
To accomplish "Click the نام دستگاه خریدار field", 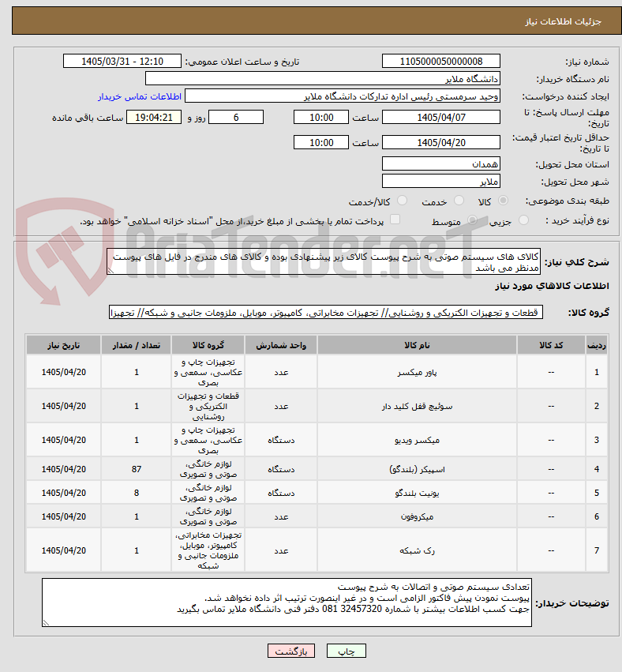I will 323,79.
